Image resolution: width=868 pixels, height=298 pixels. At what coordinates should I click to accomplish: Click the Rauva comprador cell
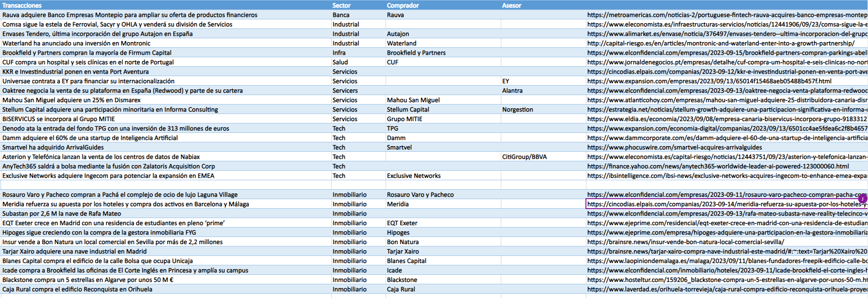[443, 15]
